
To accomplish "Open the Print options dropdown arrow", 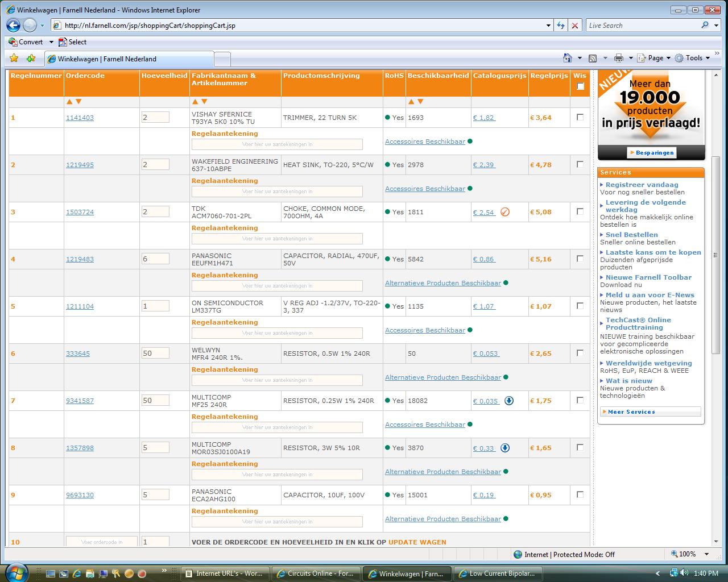I will [630, 58].
